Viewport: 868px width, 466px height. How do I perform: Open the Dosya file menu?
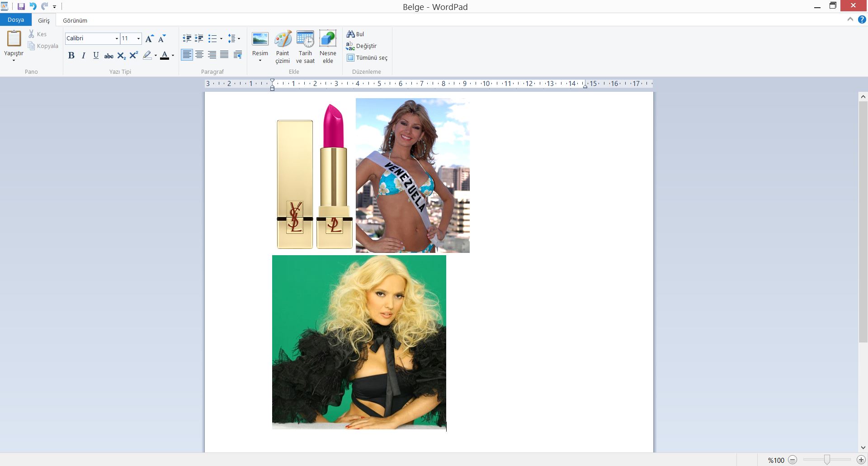16,20
